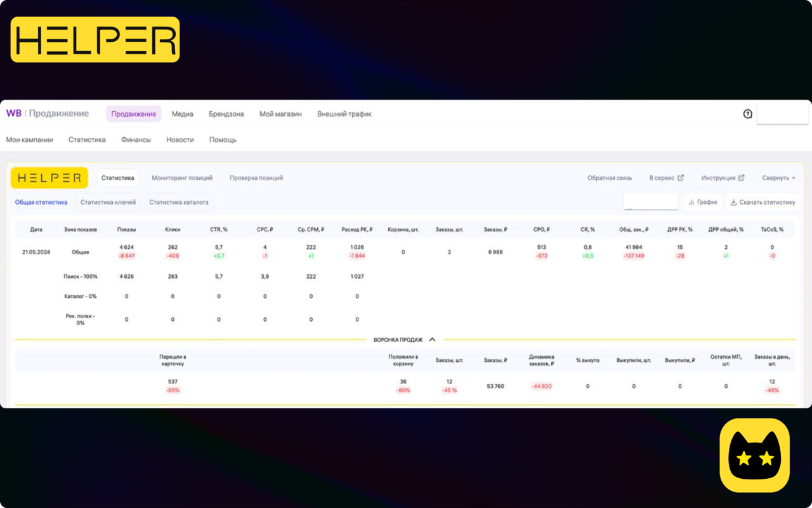Open Статистика in the WB submenu
This screenshot has height=508, width=812.
point(87,140)
